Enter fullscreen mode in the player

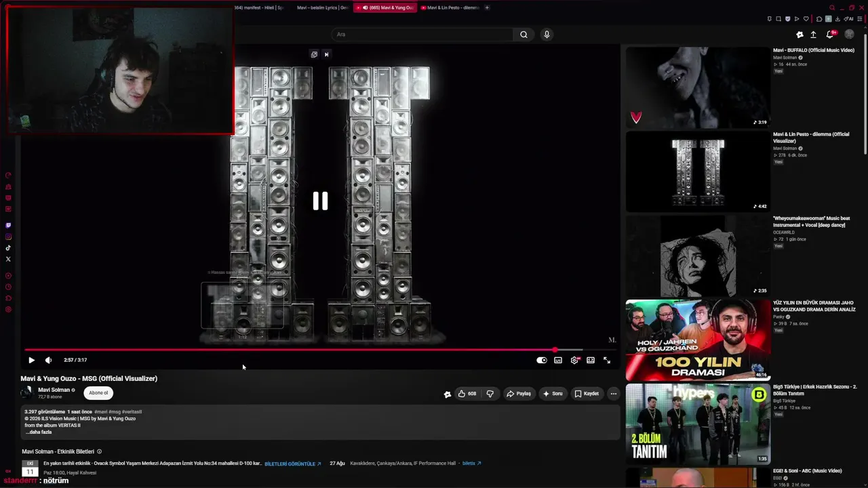click(607, 361)
